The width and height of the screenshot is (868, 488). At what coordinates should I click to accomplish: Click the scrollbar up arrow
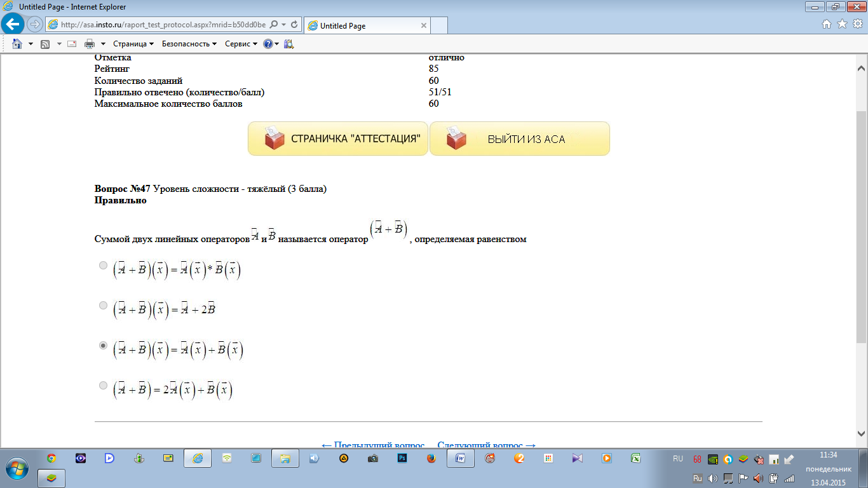862,68
